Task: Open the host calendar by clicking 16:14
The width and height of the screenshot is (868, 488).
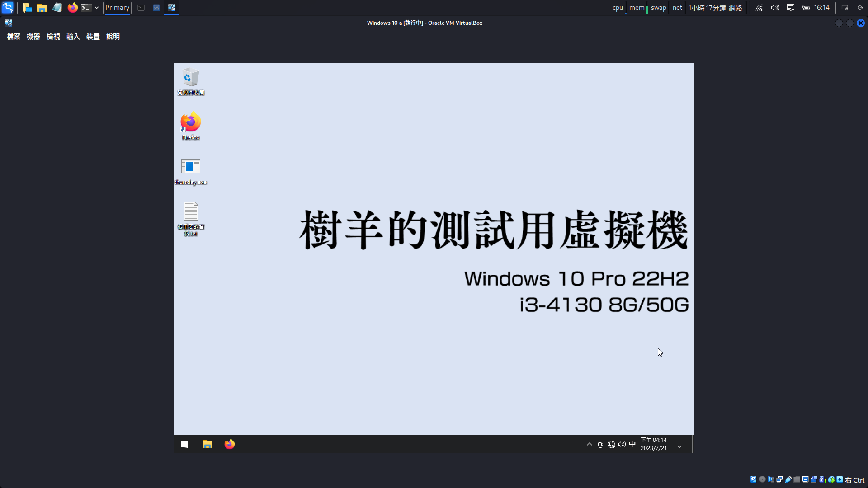Action: coord(821,7)
